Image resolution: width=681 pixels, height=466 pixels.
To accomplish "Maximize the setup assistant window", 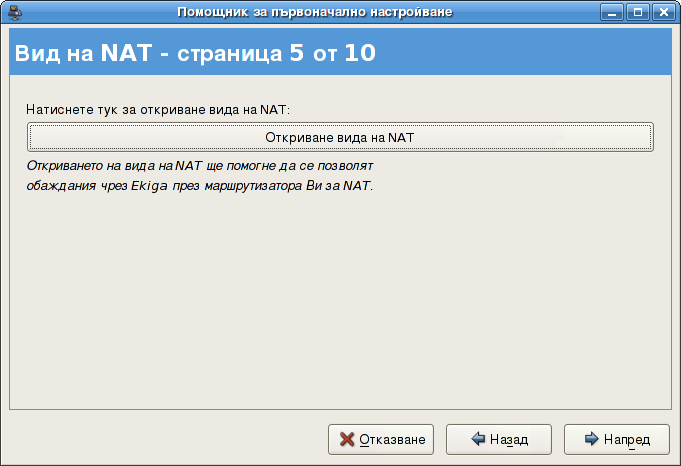I will [x=637, y=12].
